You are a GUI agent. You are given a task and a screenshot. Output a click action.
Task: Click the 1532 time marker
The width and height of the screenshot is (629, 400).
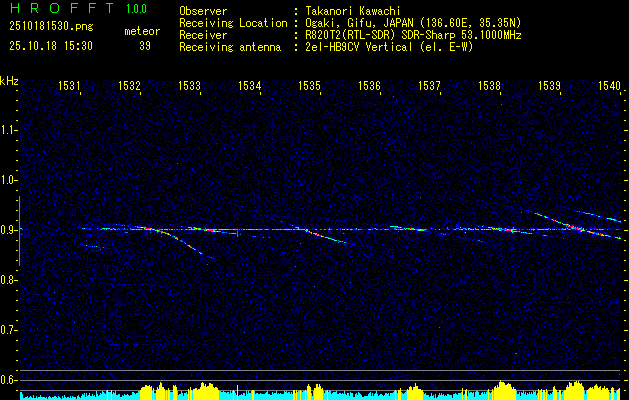(x=129, y=85)
